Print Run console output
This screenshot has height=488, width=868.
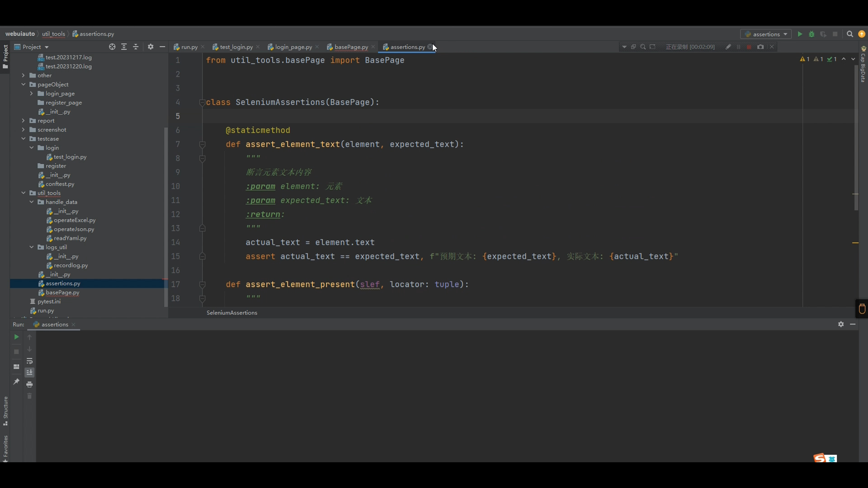tap(29, 385)
